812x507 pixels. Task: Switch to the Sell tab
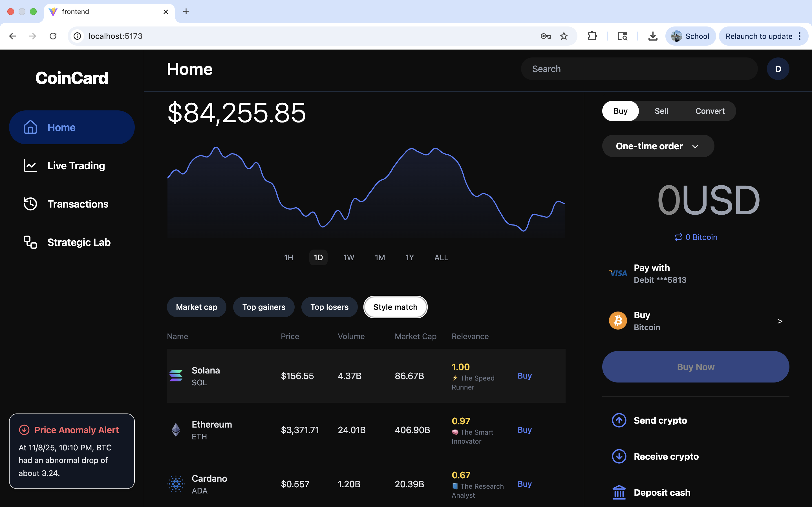661,111
